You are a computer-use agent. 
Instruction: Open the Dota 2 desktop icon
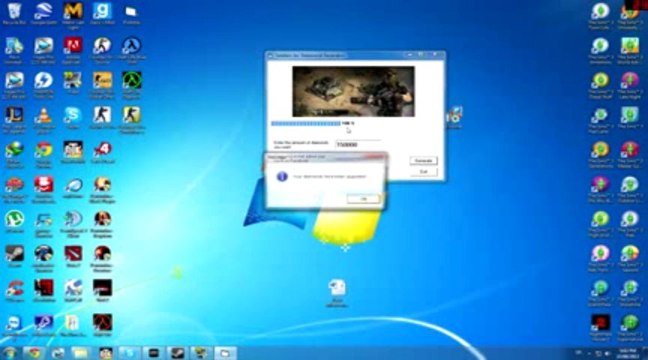tap(73, 254)
